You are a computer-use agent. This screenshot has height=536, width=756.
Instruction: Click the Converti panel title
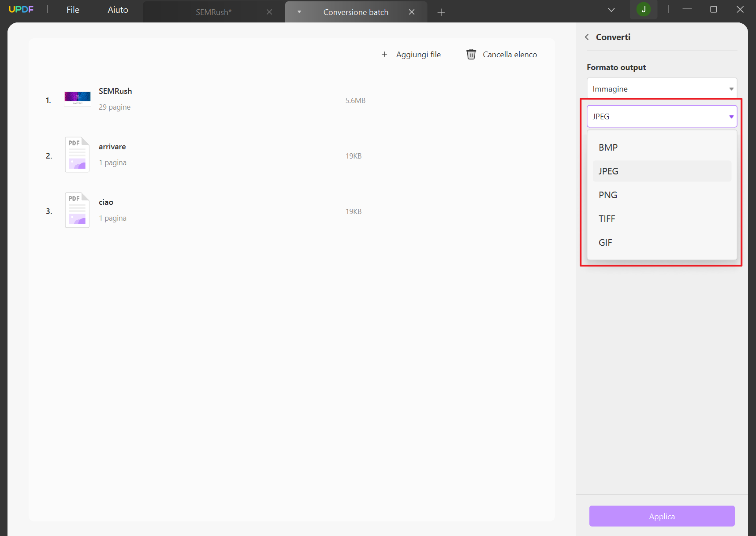pyautogui.click(x=613, y=37)
